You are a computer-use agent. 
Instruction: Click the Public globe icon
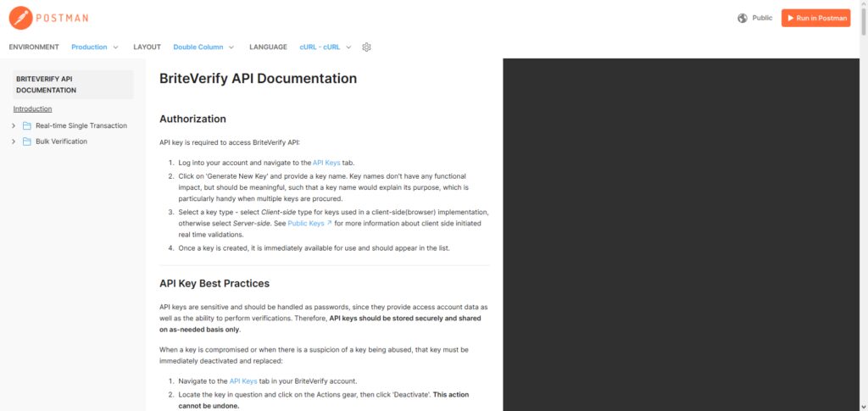[743, 18]
